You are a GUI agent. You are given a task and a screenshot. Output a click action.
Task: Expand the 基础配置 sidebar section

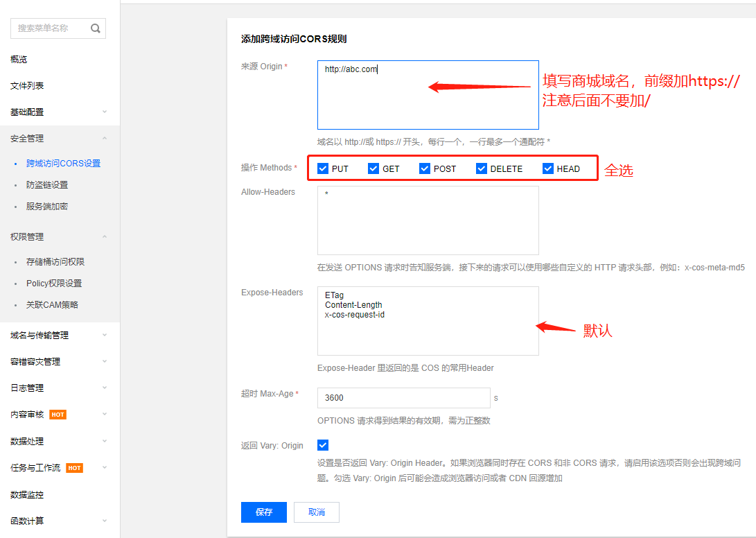pos(59,112)
